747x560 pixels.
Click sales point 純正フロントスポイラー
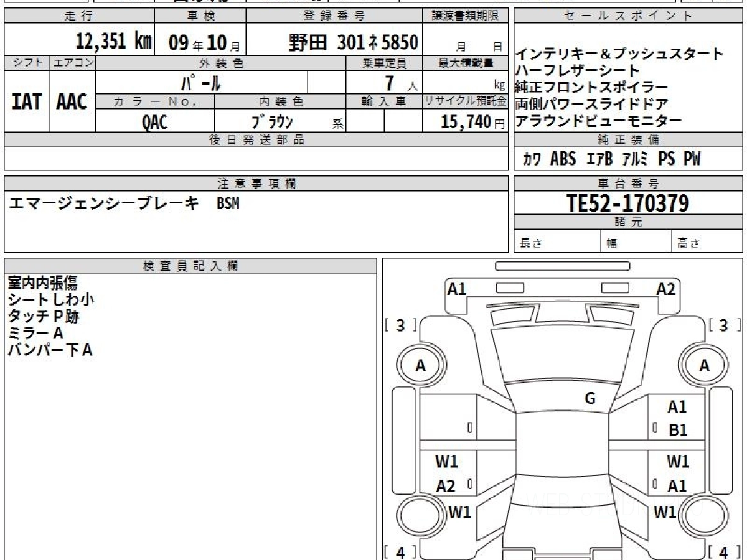591,87
